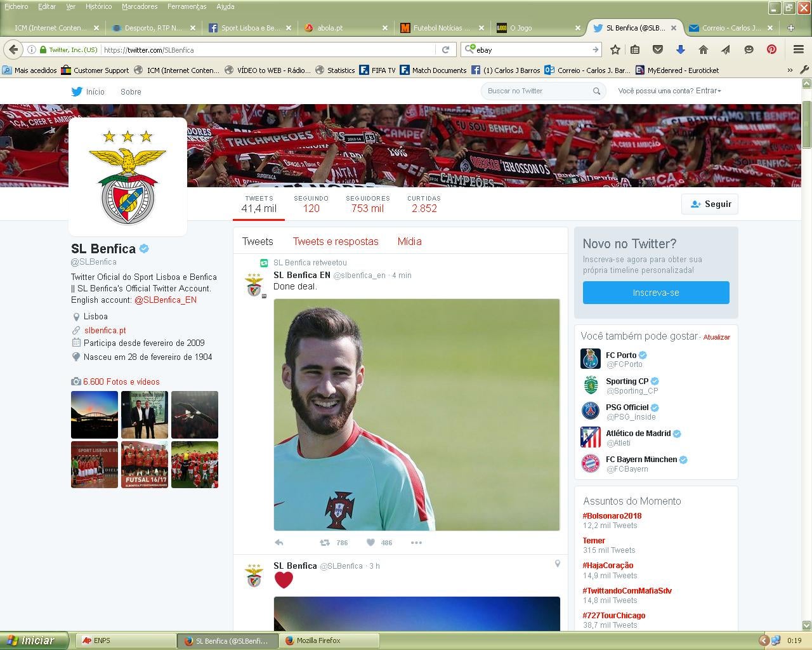Bookmark this page with the star icon
812x650 pixels.
coord(615,50)
